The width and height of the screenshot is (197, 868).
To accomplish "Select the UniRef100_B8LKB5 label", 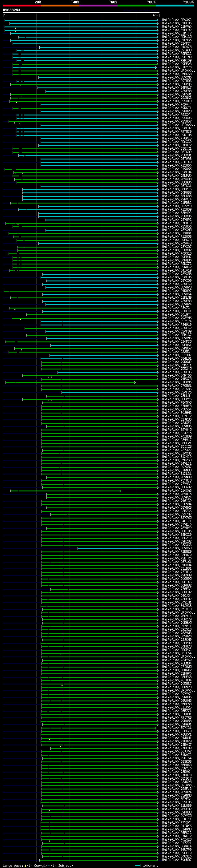I will coord(177,196).
